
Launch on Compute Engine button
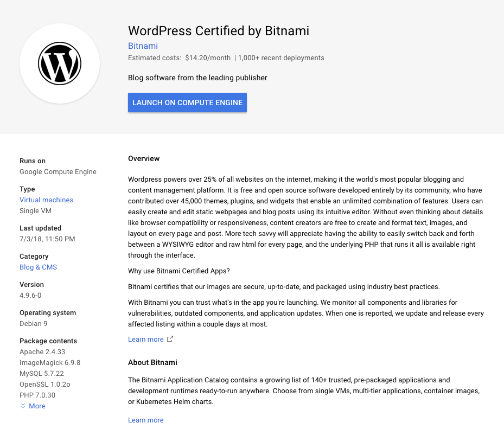(x=187, y=103)
